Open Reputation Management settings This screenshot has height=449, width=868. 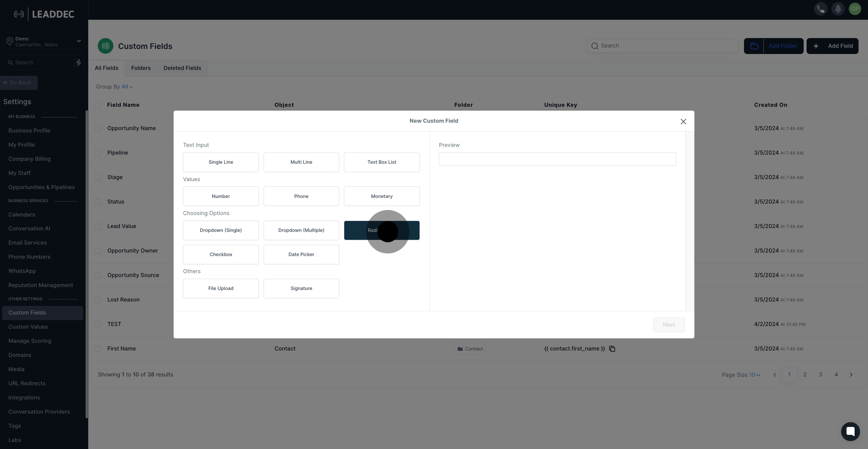(x=40, y=285)
